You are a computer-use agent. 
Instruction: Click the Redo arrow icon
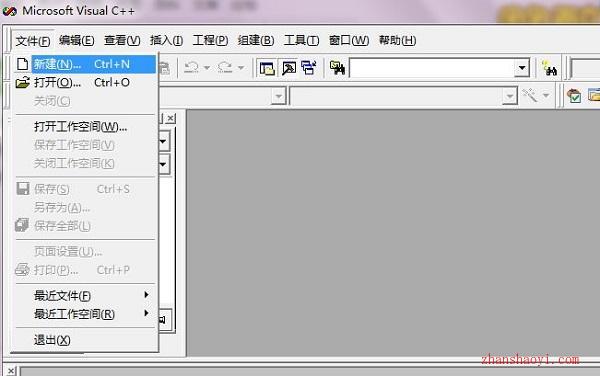[225, 68]
